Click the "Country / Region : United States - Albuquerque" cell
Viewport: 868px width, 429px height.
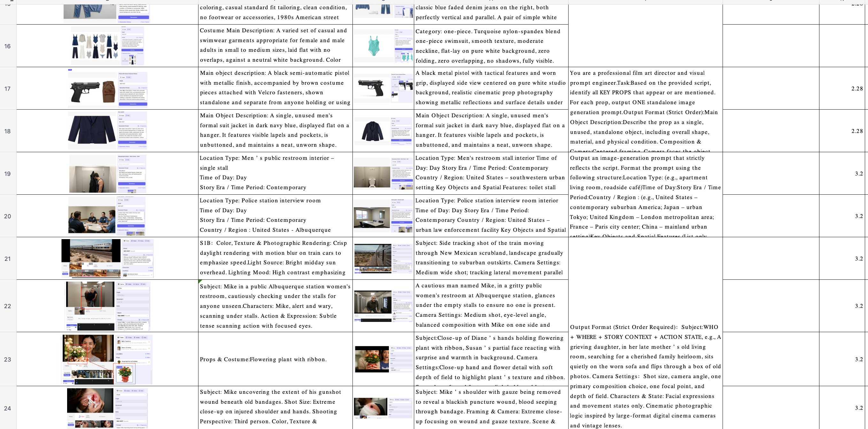(275, 216)
